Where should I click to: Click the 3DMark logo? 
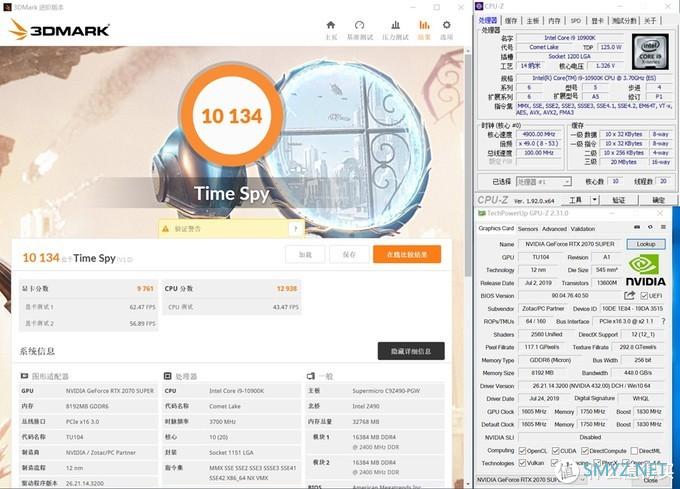(59, 29)
